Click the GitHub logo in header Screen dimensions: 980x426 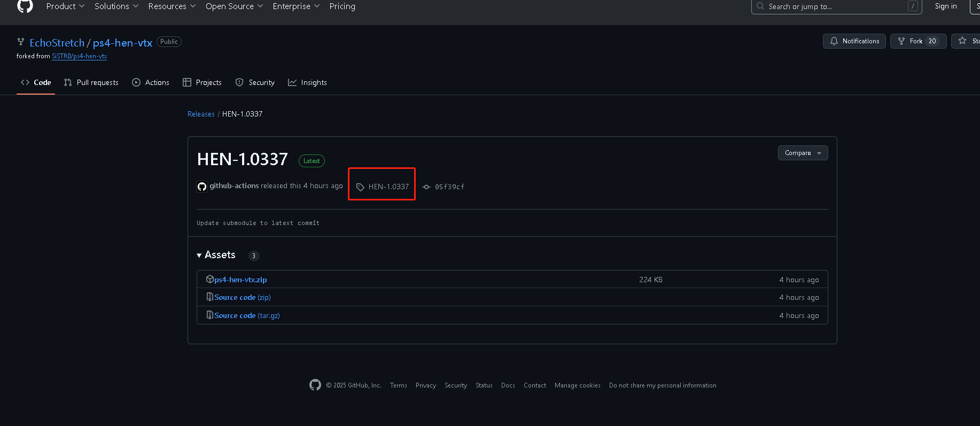[x=25, y=5]
